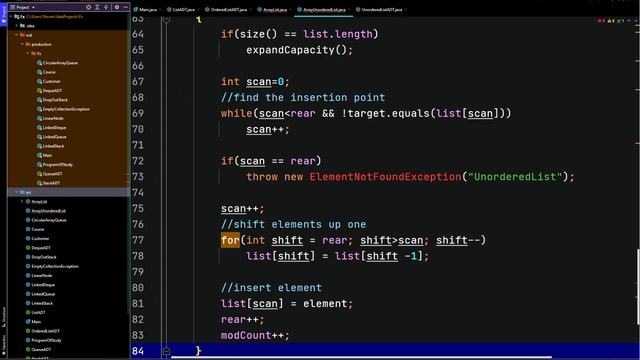Click the LinearNode file icon under src

click(28, 276)
